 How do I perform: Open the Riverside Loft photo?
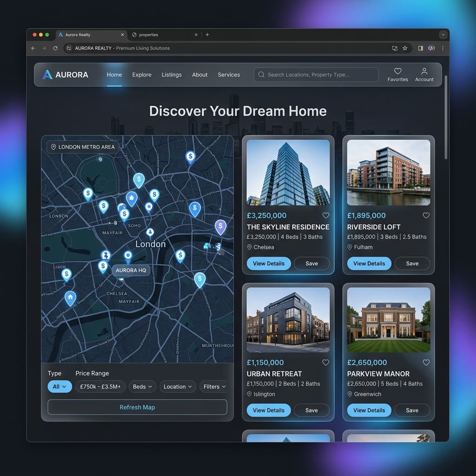point(389,172)
